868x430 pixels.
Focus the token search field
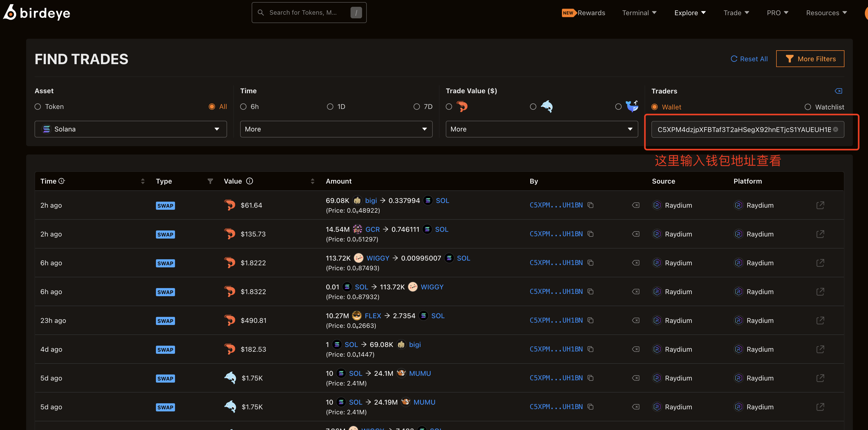[x=309, y=13]
